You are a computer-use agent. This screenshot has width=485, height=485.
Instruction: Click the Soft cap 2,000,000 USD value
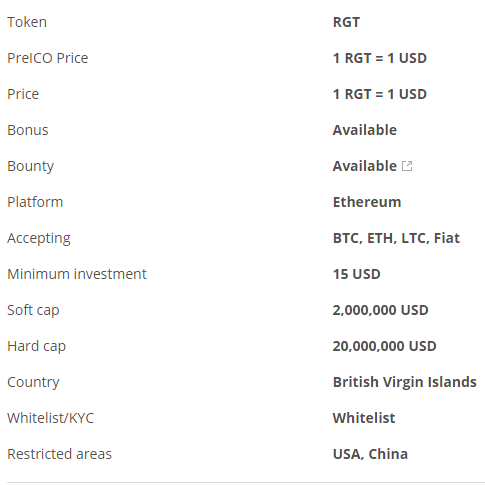tap(380, 310)
